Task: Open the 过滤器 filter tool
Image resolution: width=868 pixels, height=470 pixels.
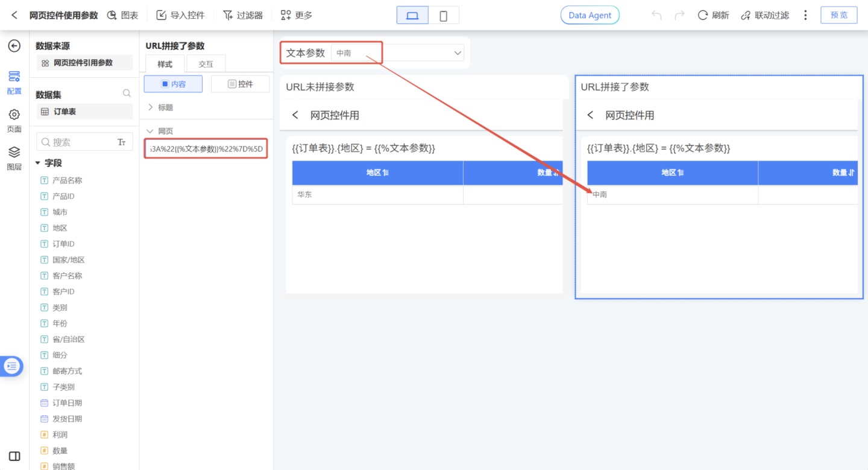Action: [x=242, y=15]
